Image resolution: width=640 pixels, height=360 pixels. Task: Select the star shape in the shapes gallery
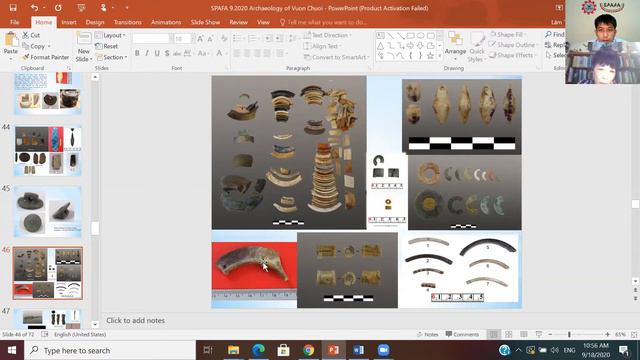click(x=430, y=56)
